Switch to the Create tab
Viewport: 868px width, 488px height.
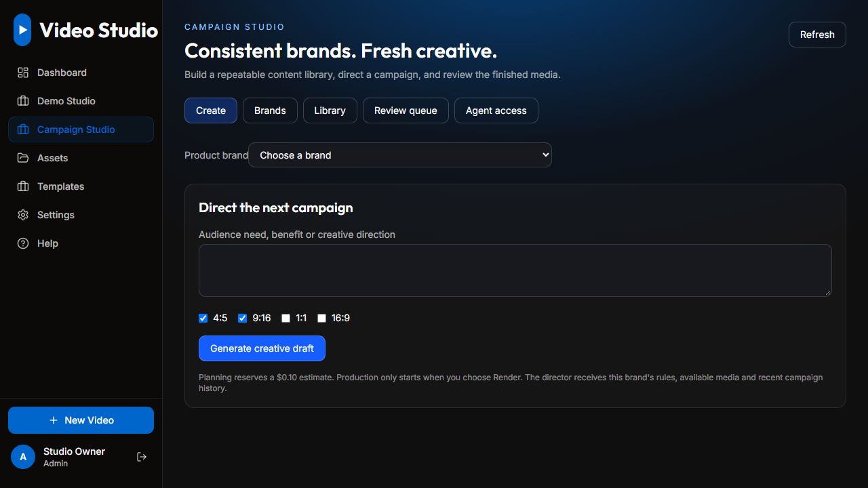(x=211, y=110)
